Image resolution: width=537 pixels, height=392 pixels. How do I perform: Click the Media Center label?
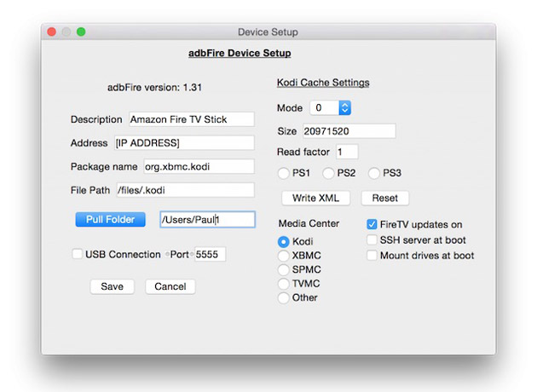click(309, 223)
